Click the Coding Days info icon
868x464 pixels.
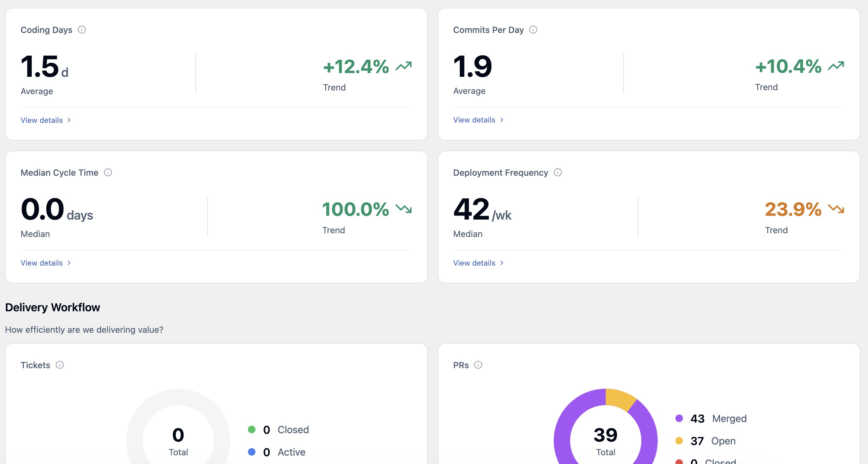pyautogui.click(x=82, y=30)
